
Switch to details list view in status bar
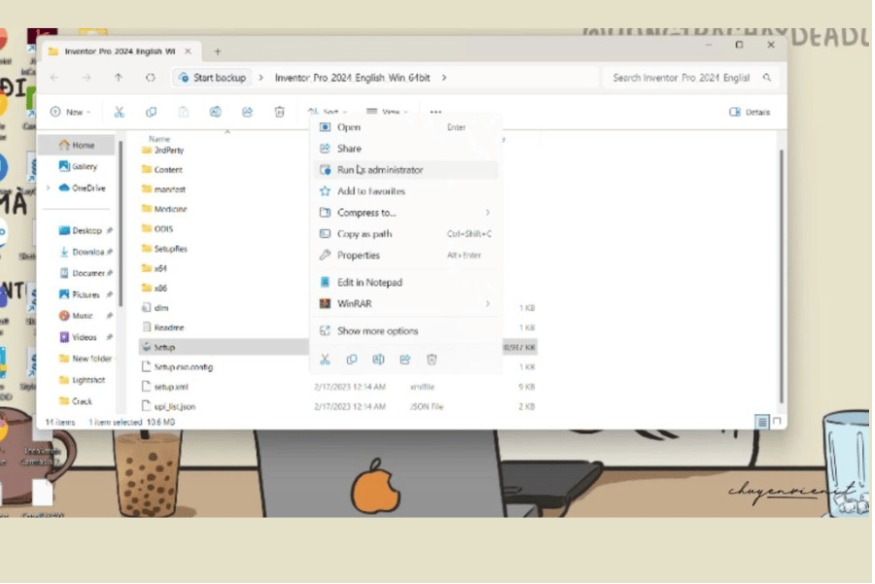(x=762, y=422)
